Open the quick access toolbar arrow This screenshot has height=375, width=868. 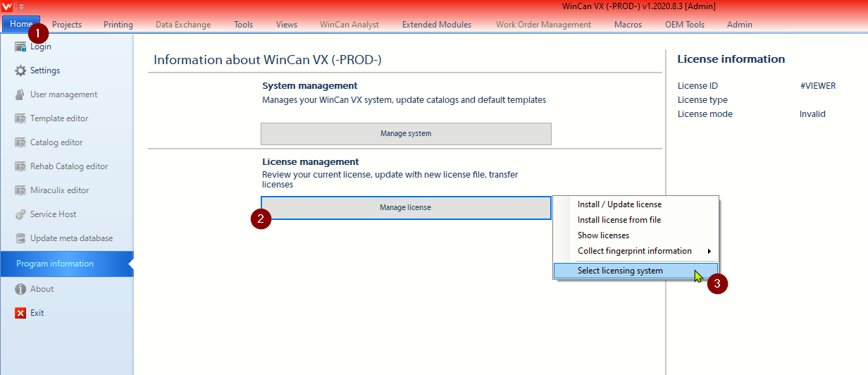pyautogui.click(x=21, y=6)
